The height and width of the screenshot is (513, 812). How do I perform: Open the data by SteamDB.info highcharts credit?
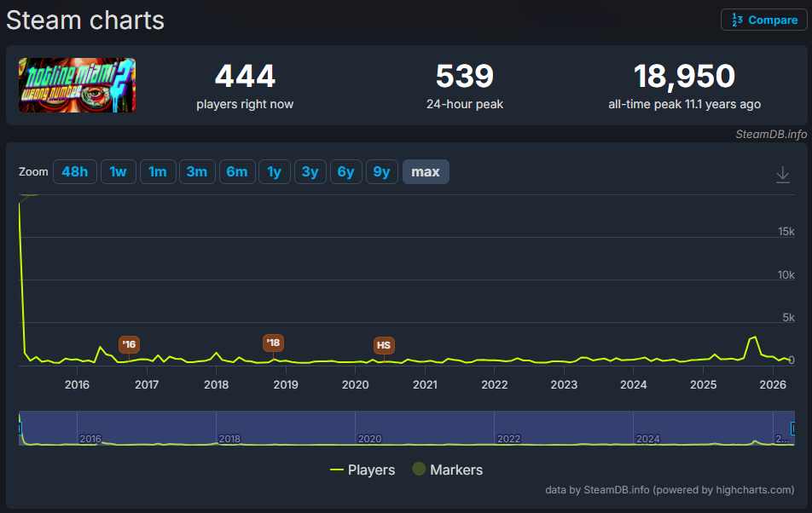tap(670, 490)
